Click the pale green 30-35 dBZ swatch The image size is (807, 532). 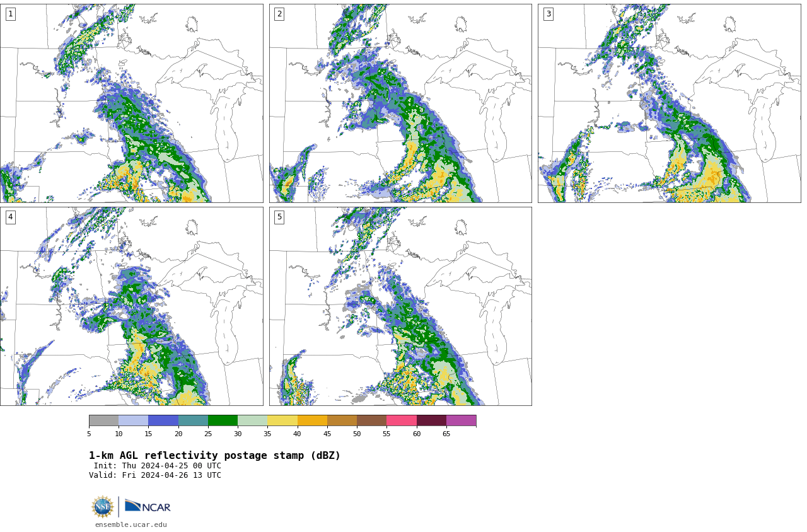pyautogui.click(x=252, y=420)
